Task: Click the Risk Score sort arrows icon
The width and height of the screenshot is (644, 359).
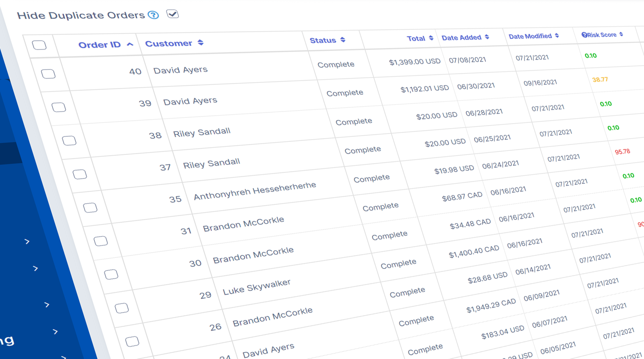Action: coord(621,34)
